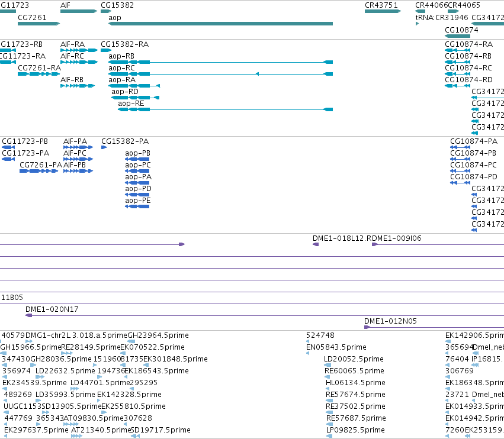Click protein CG11723-PA

coord(8,159)
